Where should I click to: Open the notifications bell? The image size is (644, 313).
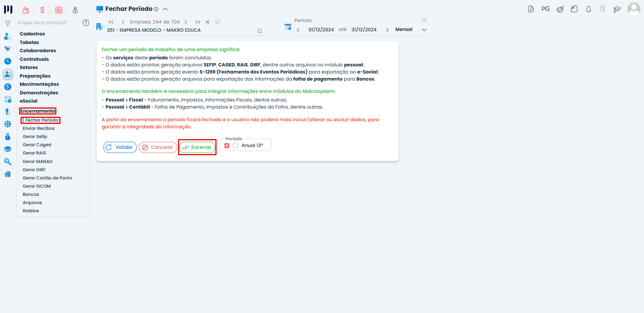(588, 9)
